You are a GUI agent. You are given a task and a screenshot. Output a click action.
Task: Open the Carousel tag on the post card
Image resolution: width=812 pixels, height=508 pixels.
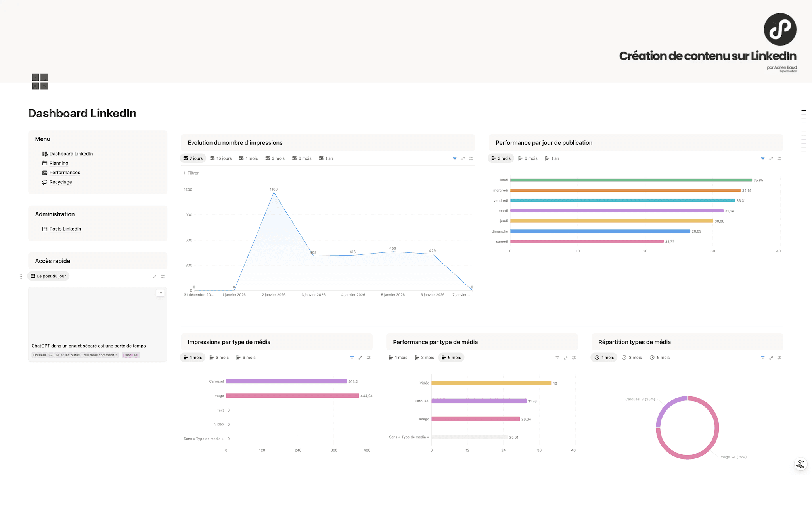click(130, 355)
